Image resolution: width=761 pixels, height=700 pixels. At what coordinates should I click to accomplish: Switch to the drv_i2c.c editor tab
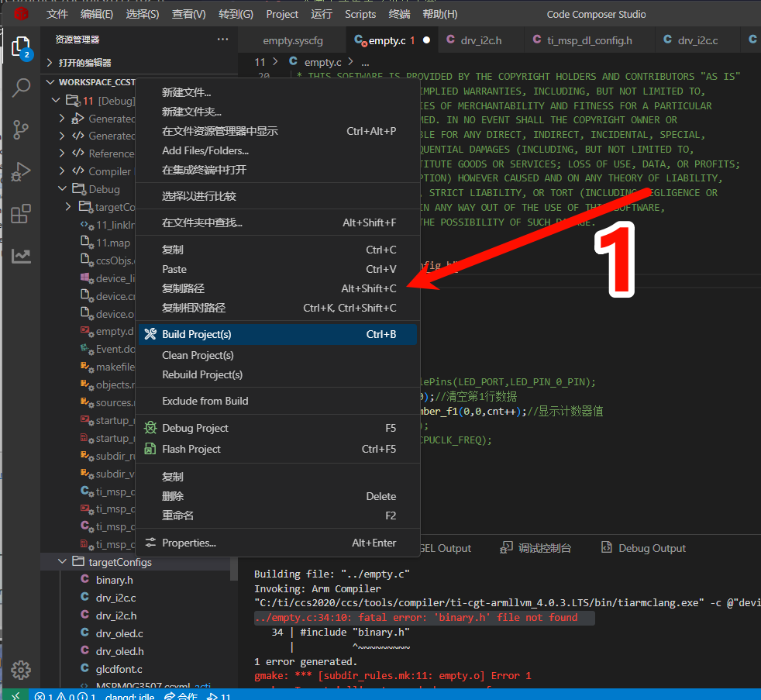point(697,40)
